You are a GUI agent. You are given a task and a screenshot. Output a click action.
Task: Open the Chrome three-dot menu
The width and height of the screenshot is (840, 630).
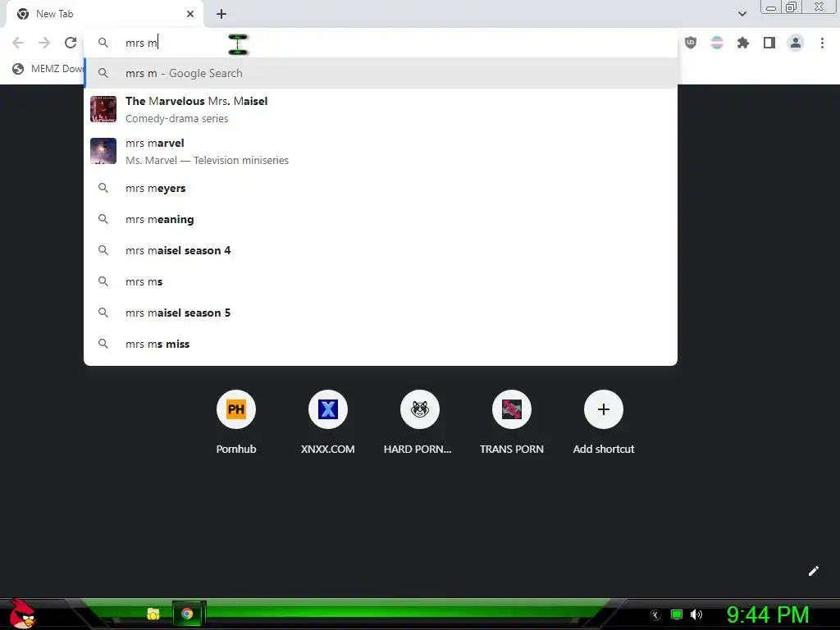822,43
